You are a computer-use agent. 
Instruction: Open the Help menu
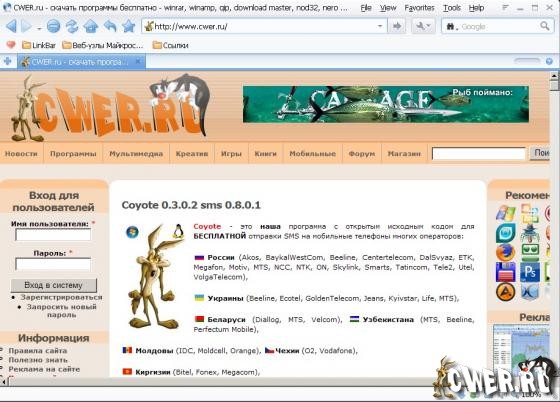[x=476, y=8]
